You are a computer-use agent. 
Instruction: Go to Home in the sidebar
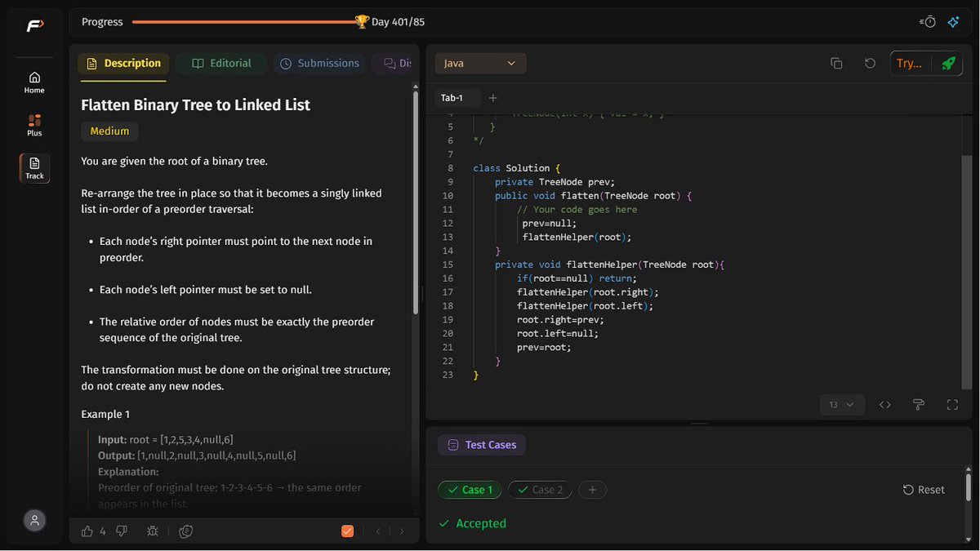click(x=34, y=82)
